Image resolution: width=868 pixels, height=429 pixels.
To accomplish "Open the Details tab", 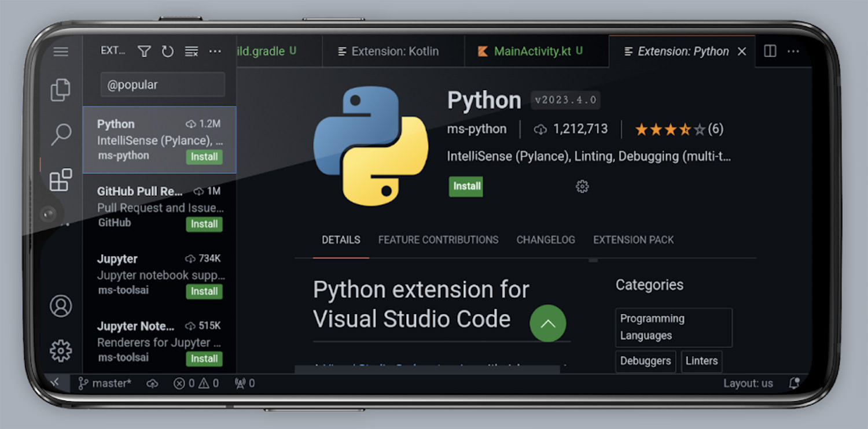I will 341,239.
